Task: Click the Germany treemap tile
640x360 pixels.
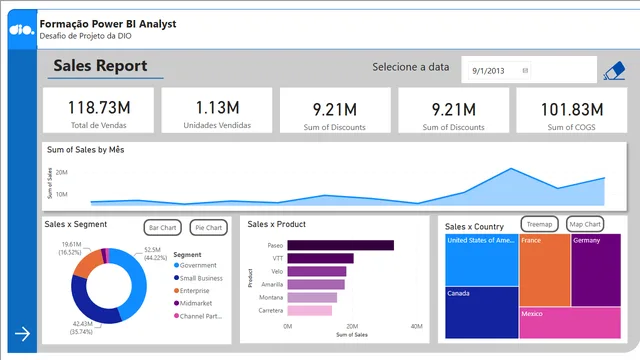Action: tap(596, 270)
